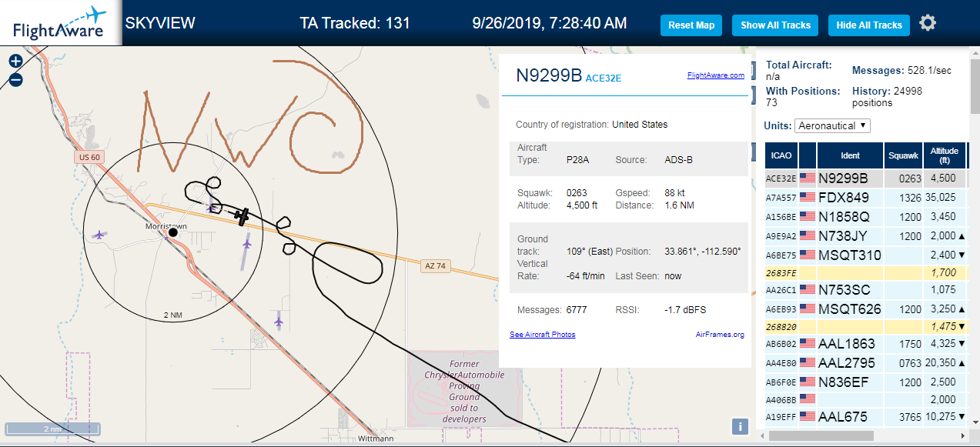Viewport: 980px width, 447px height.
Task: Select the FDX849 ident in the table
Action: point(844,198)
